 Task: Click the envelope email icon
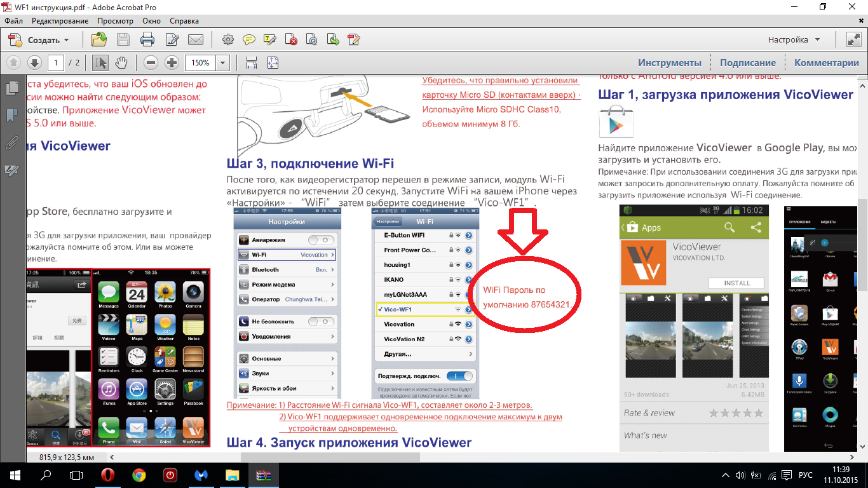pos(196,40)
